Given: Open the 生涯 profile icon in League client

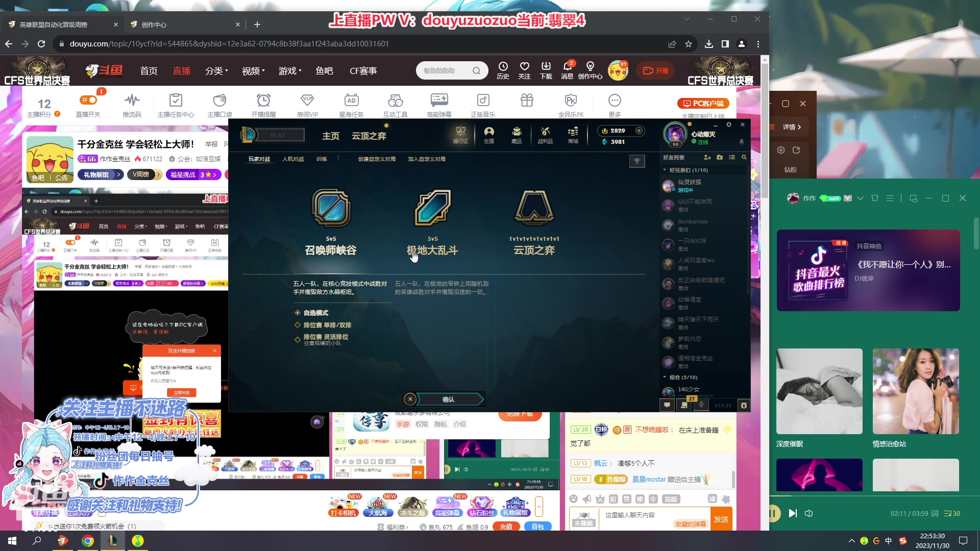Looking at the screenshot, I should tap(489, 135).
